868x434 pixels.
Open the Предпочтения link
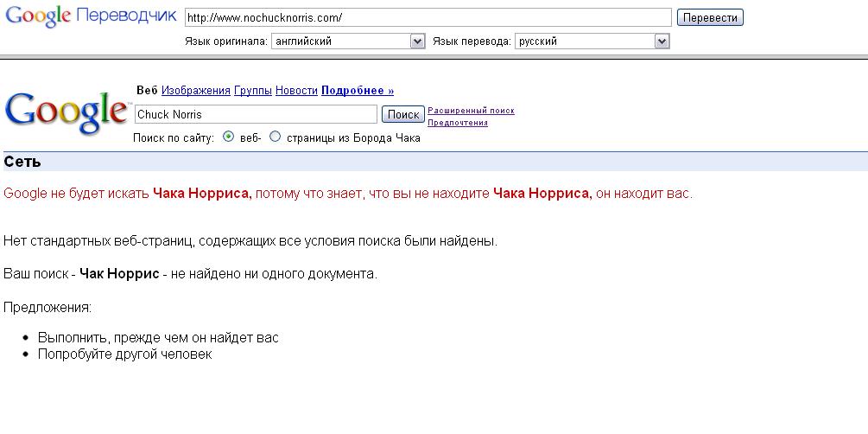pyautogui.click(x=458, y=123)
